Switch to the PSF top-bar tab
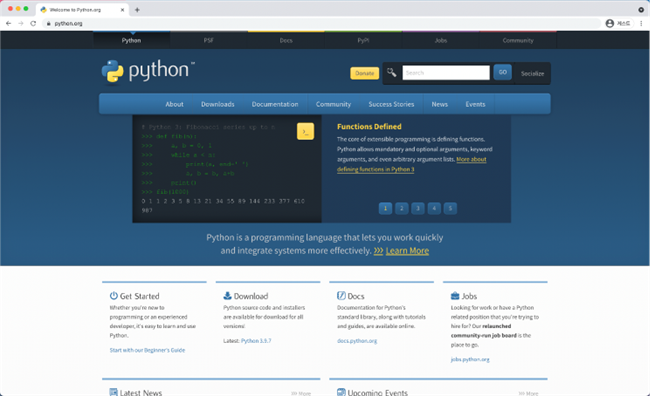The width and height of the screenshot is (652, 397). point(209,40)
